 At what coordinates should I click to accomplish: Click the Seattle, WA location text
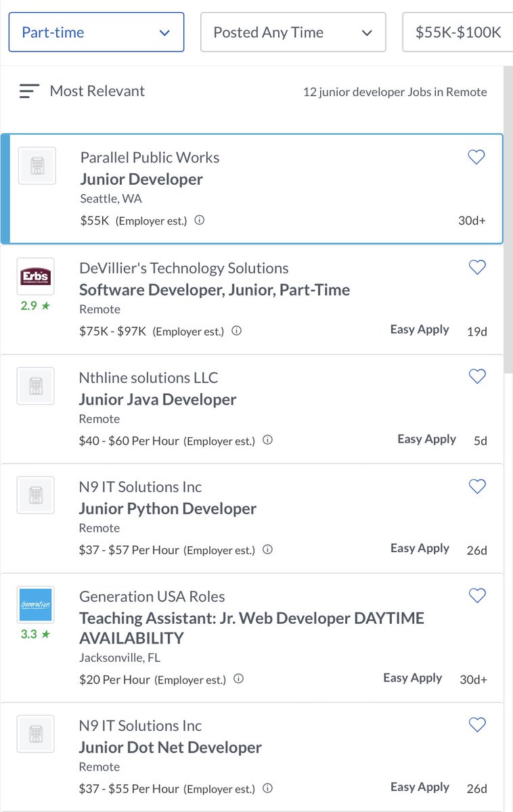click(111, 199)
